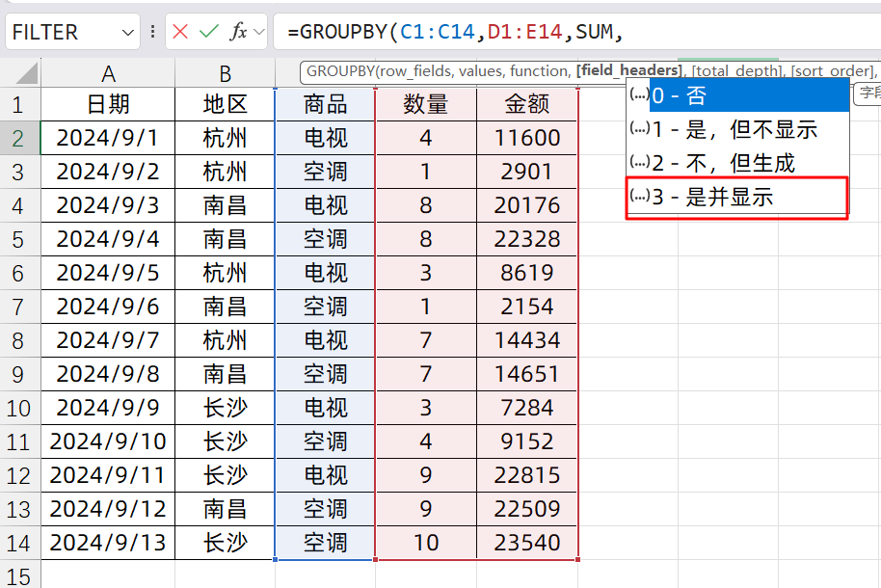This screenshot has height=588, width=881.
Task: Click date cell 2024/9/10
Action: click(108, 441)
